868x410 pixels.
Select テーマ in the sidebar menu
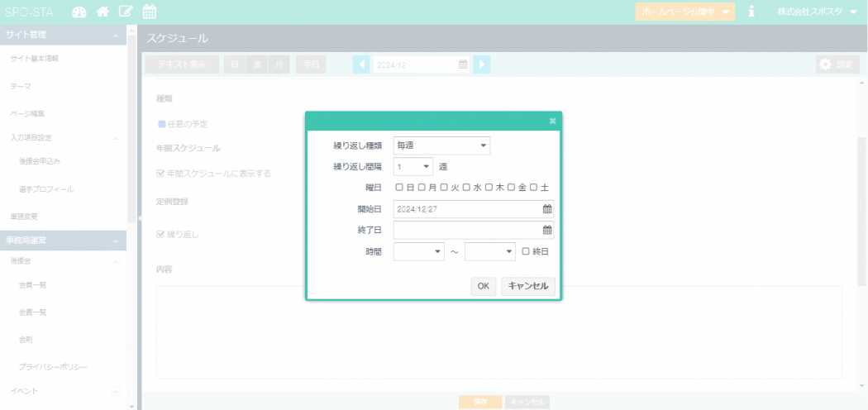tap(21, 86)
